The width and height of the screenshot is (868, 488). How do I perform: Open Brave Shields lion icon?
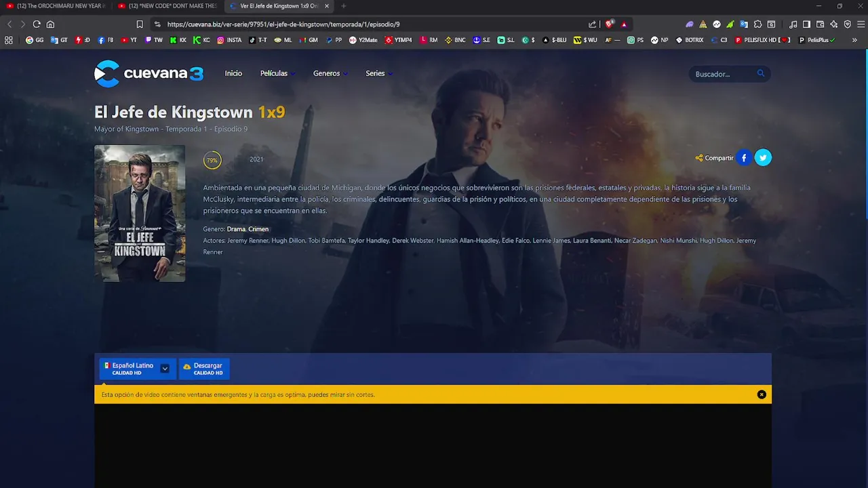point(610,24)
